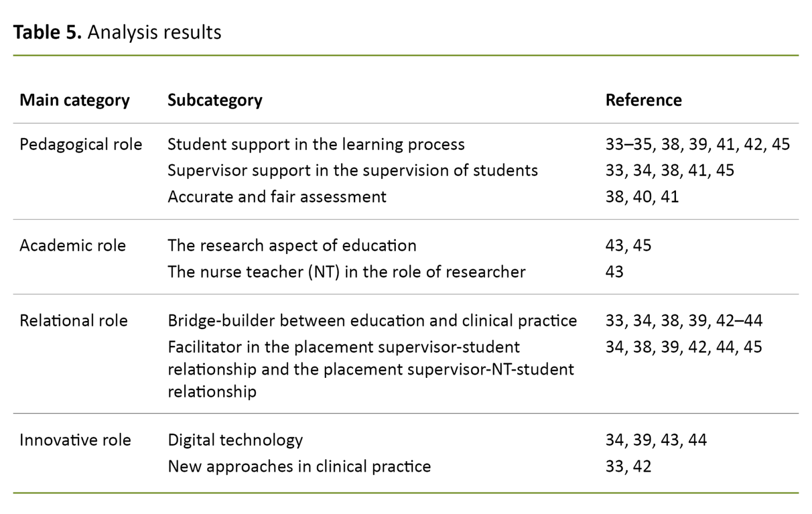The width and height of the screenshot is (812, 514).
Task: Click the "Relational role" cell
Action: [x=74, y=320]
